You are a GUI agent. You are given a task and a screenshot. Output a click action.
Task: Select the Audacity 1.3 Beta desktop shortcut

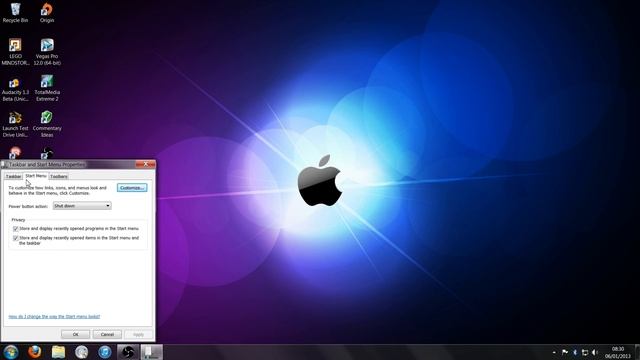click(x=15, y=88)
